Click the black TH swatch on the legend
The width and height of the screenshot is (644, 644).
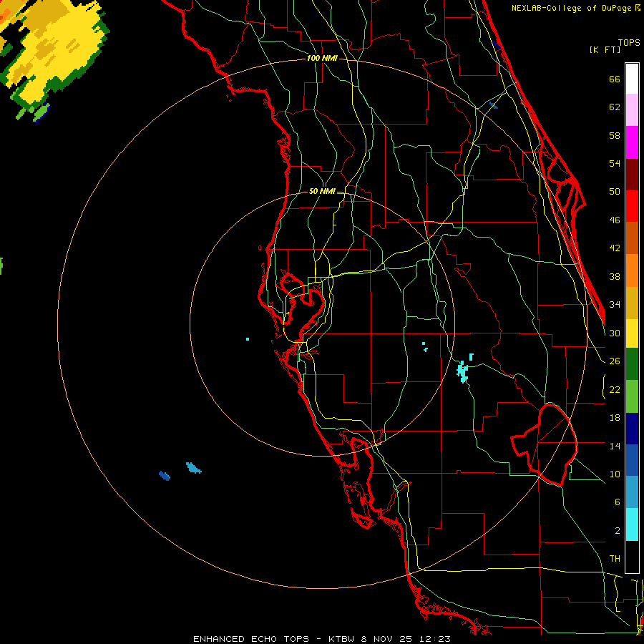click(x=632, y=557)
